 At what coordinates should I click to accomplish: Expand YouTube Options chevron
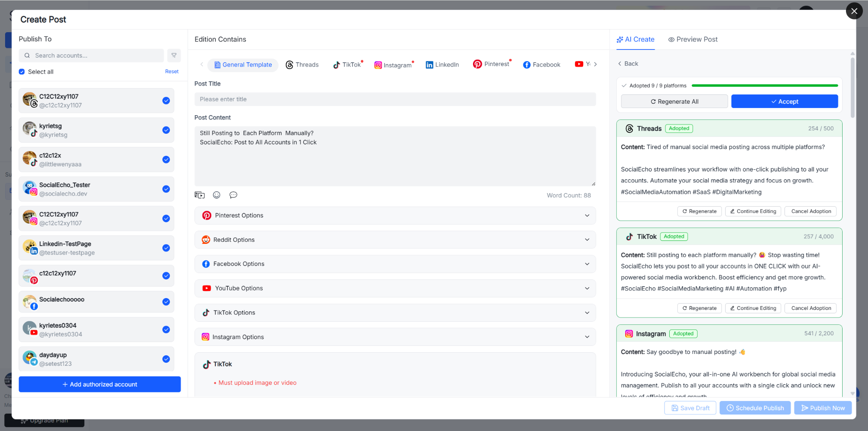[x=587, y=288]
